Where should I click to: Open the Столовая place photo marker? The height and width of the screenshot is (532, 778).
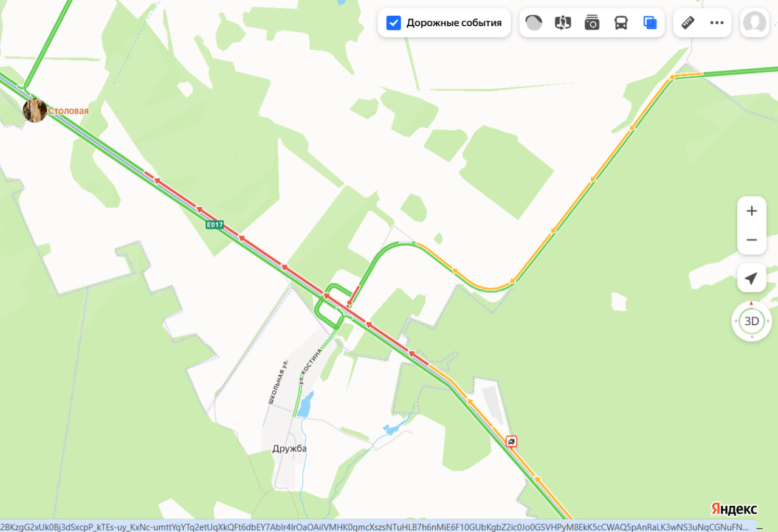(35, 111)
